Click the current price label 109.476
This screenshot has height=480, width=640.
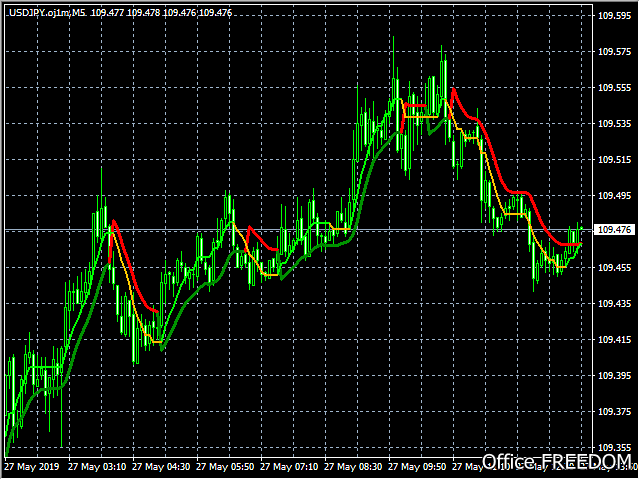coord(614,230)
